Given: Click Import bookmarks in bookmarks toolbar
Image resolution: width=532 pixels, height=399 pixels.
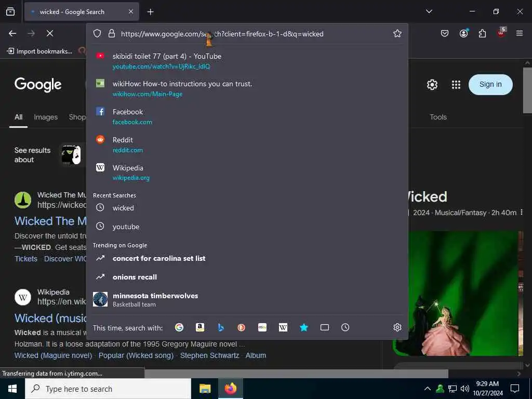Looking at the screenshot, I should [x=39, y=51].
